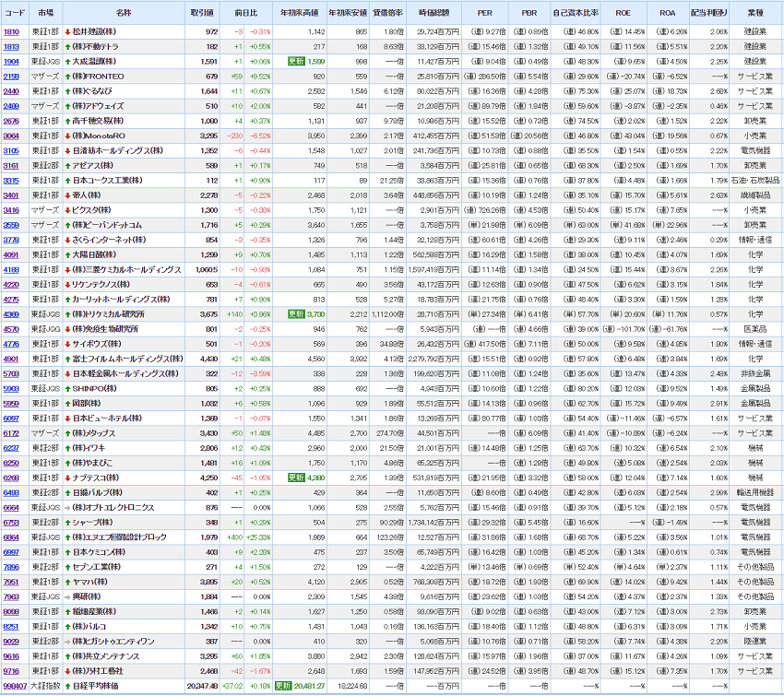Click the 前日比 column header
Screen dimensions: 784x696
(x=246, y=13)
